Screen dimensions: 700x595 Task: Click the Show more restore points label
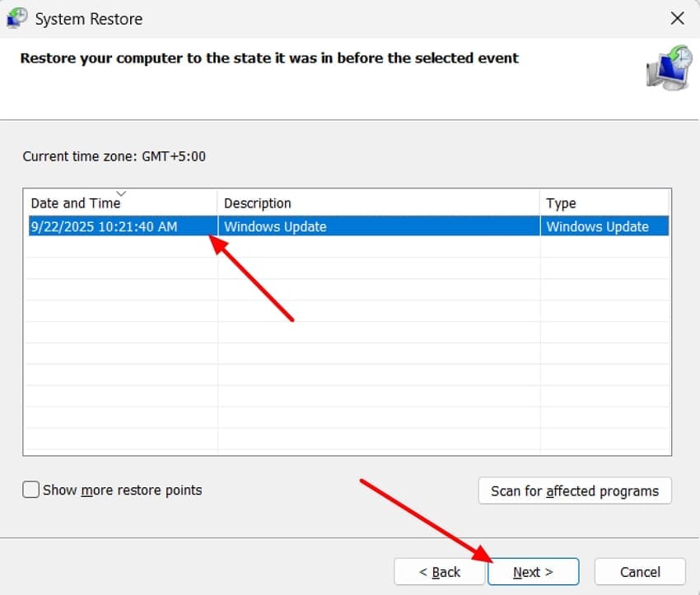tap(123, 490)
